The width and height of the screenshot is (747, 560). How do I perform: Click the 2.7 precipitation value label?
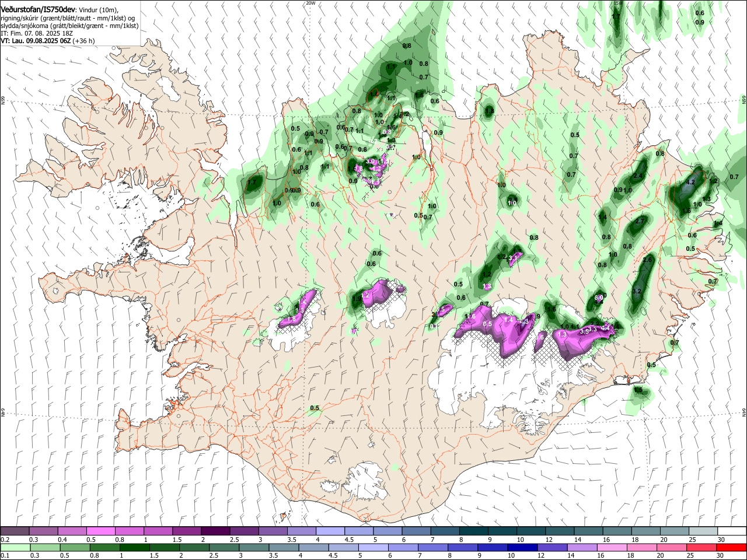point(640,222)
